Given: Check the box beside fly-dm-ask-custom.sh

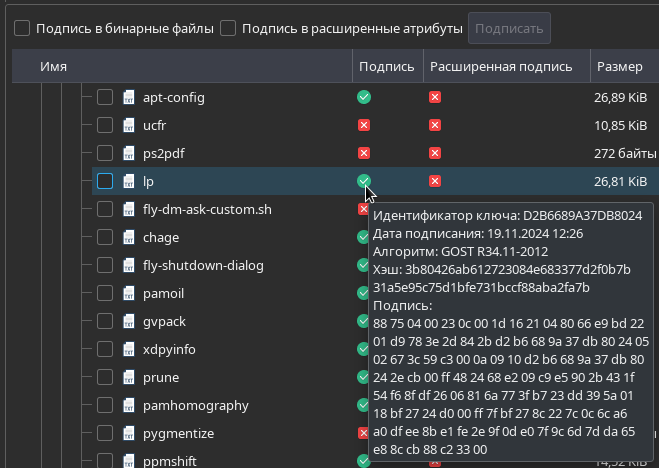Looking at the screenshot, I should click(105, 210).
